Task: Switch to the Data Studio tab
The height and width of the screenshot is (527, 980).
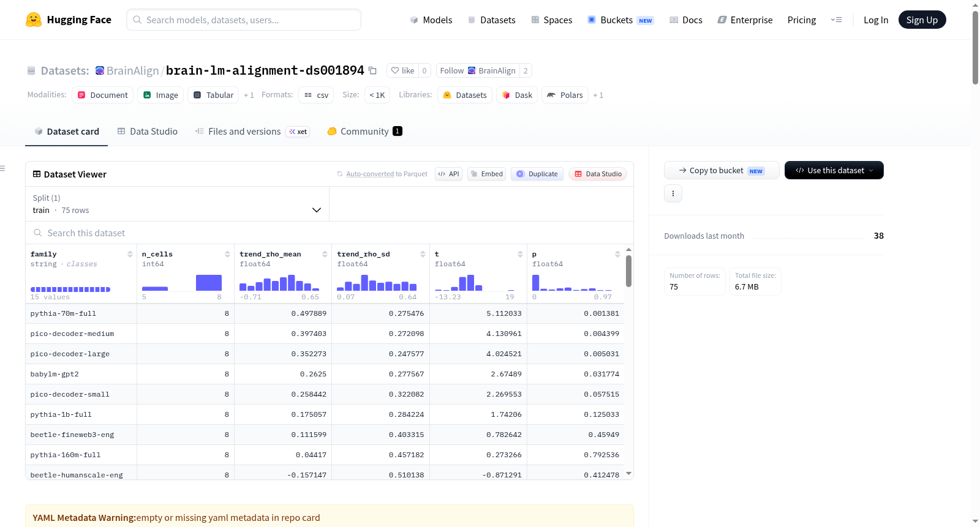Action: 148,132
